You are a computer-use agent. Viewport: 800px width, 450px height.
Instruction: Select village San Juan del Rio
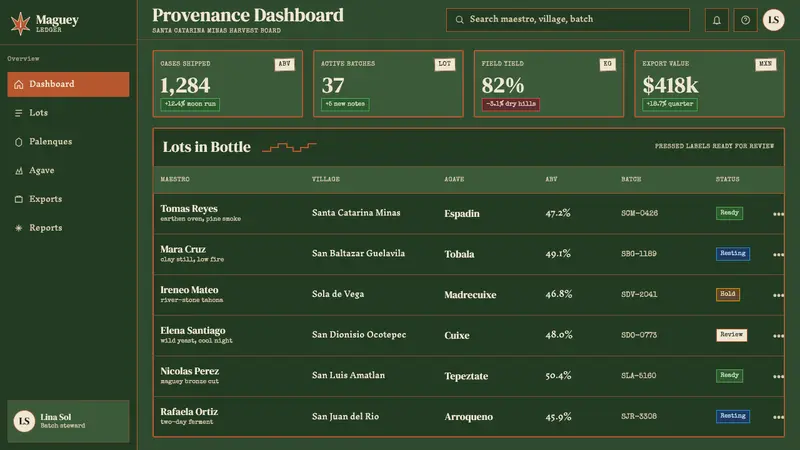point(345,416)
